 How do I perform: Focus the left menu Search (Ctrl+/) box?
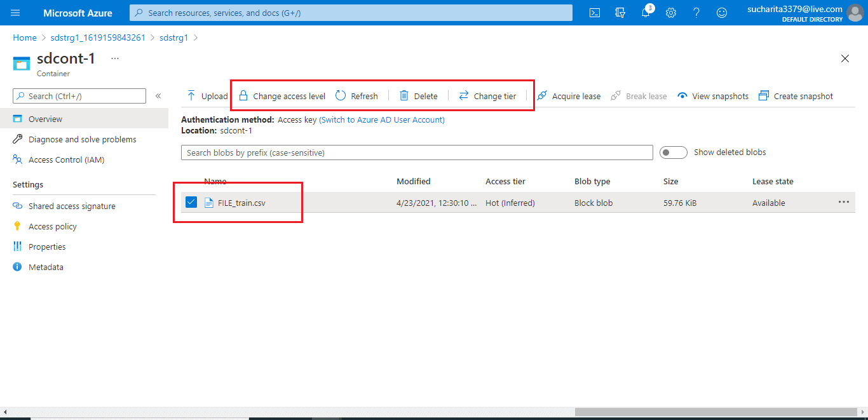[x=79, y=96]
